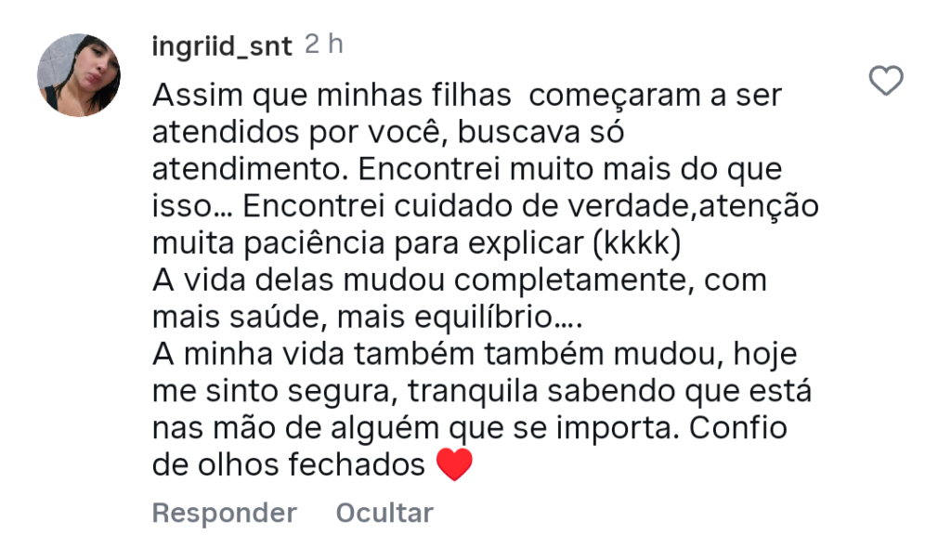This screenshot has height=560, width=951.
Task: Click the line "atendimento. Encontrei muito mais do que"
Action: 467,169
